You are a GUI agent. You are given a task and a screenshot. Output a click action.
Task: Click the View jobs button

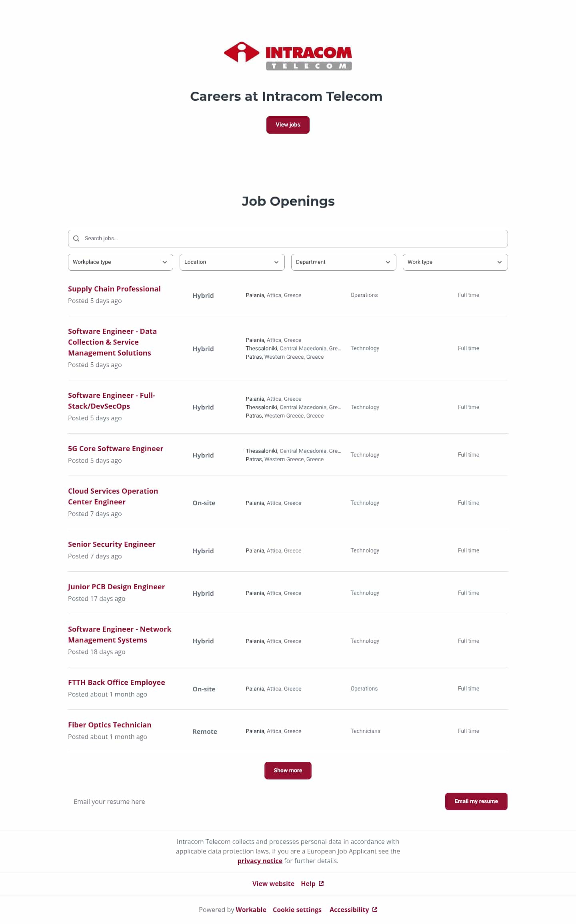coord(288,125)
